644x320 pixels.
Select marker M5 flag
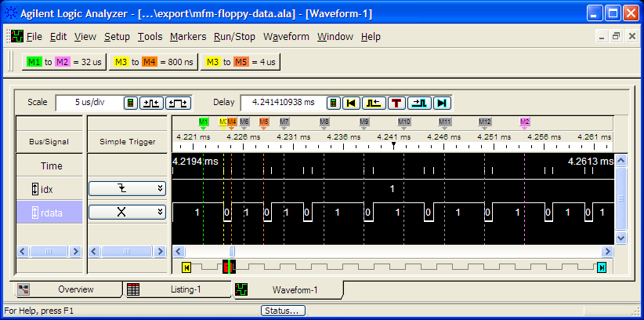tap(264, 122)
